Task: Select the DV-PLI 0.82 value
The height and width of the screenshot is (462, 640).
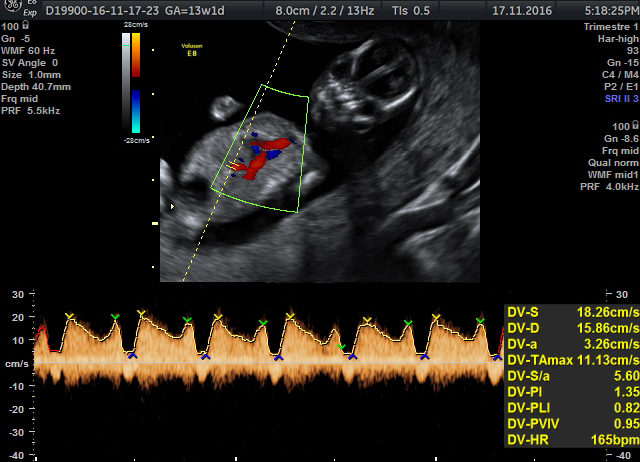Action: point(573,408)
